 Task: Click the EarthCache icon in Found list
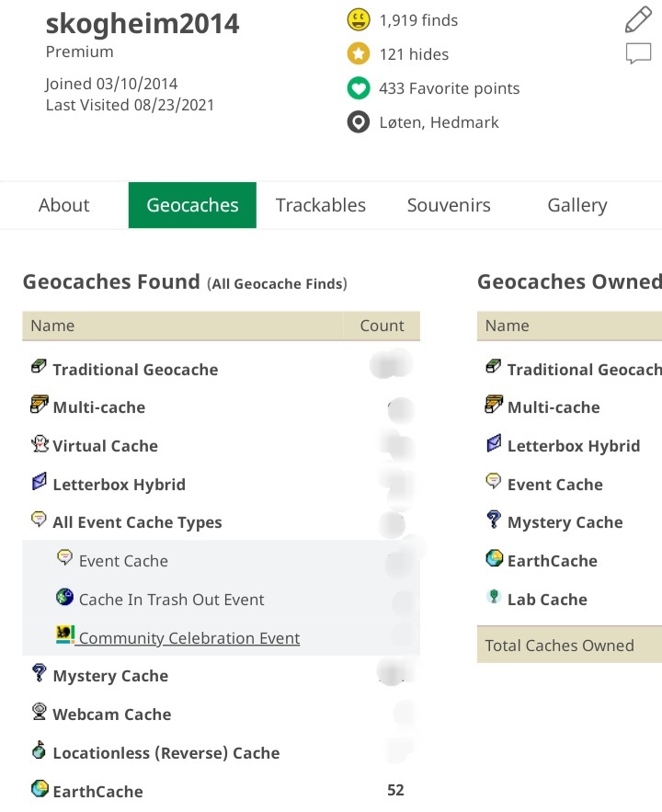click(40, 789)
